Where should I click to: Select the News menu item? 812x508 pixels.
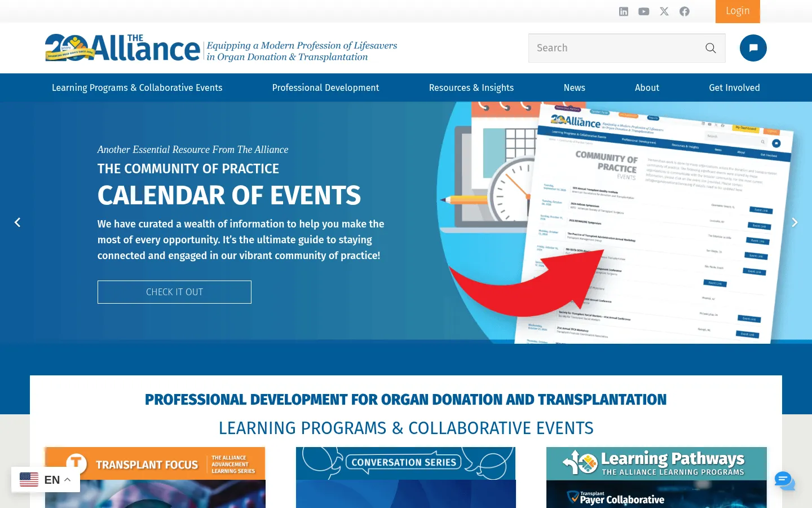tap(575, 87)
